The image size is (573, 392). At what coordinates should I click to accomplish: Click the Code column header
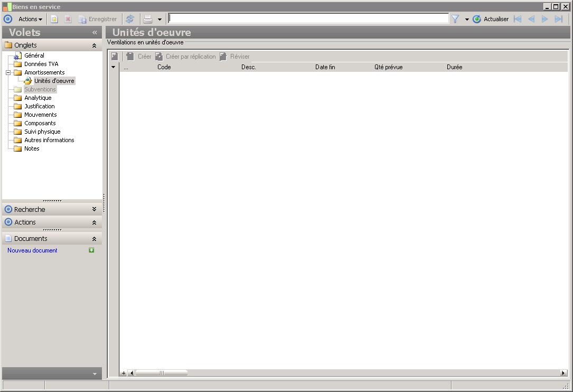[164, 67]
